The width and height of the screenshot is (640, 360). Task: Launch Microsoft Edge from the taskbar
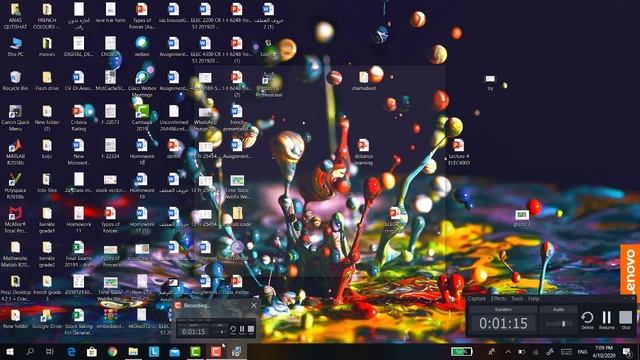coord(71,351)
